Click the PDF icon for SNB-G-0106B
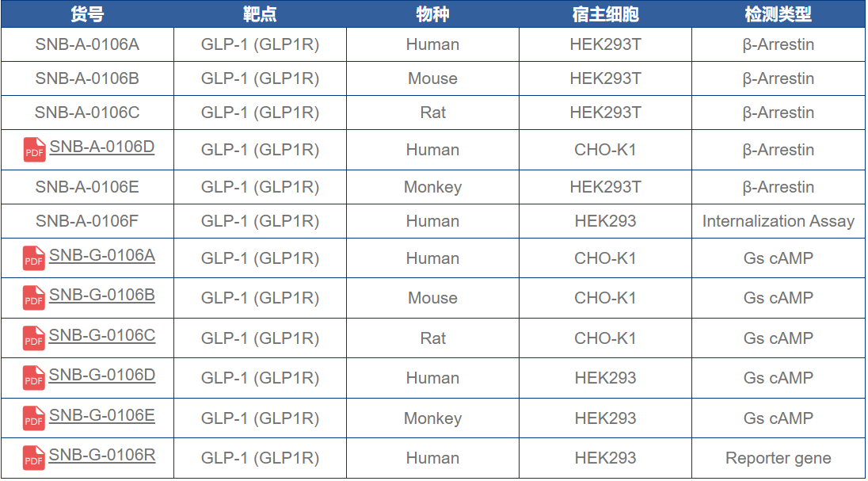Image resolution: width=868 pixels, height=481 pixels. tap(34, 298)
